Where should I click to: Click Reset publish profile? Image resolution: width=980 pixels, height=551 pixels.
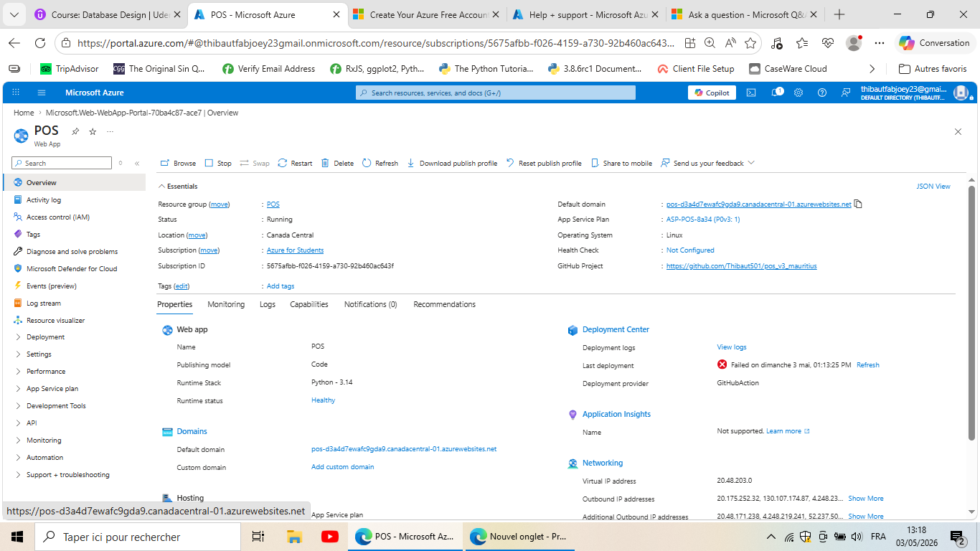coord(544,163)
